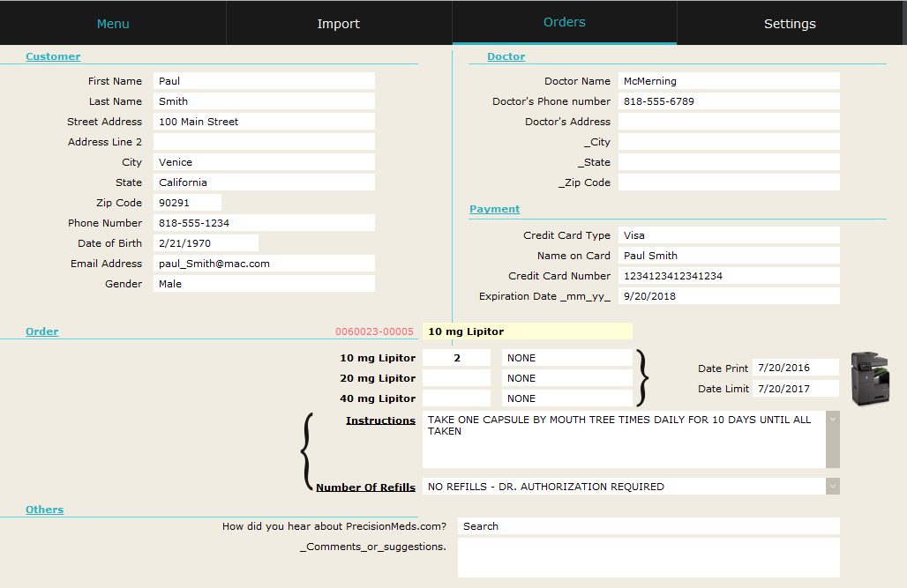Click the empty Doctor's Address field
This screenshot has height=588, width=907.
(x=729, y=122)
